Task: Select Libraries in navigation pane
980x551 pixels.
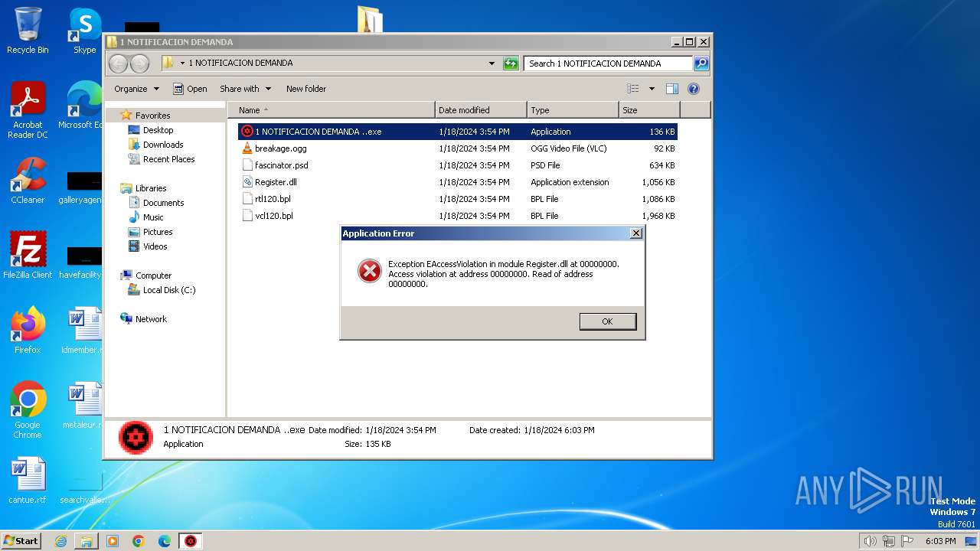Action: [151, 188]
